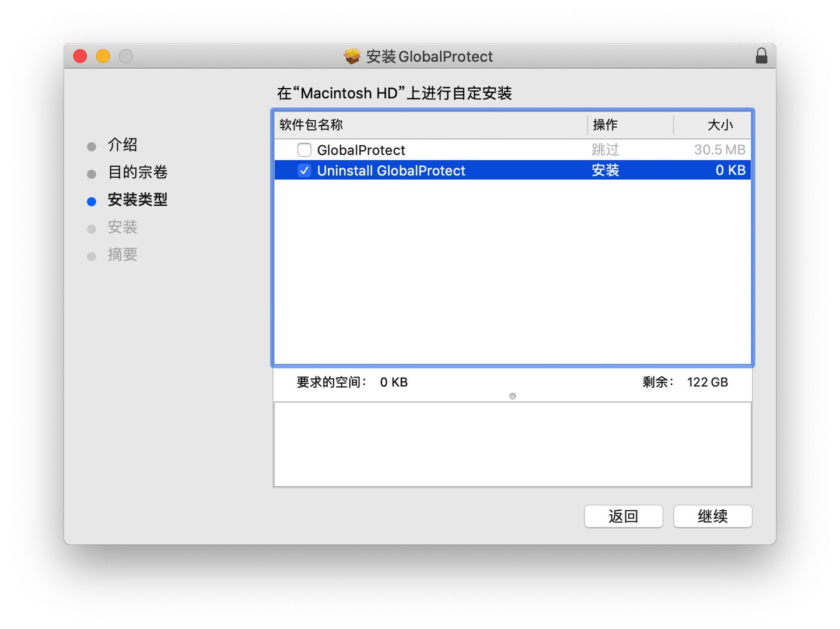Click the 跳过 action for GlobalProtect
840x629 pixels.
point(605,150)
